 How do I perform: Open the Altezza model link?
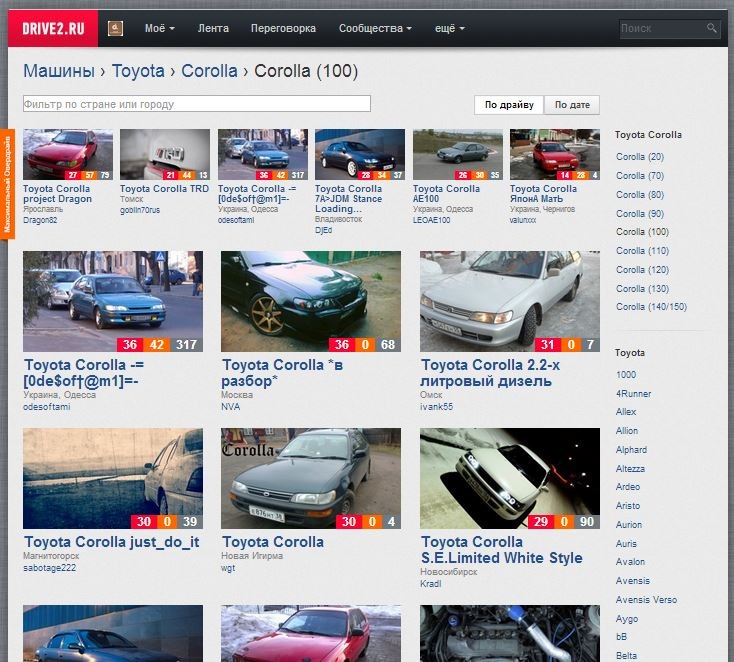pos(630,469)
